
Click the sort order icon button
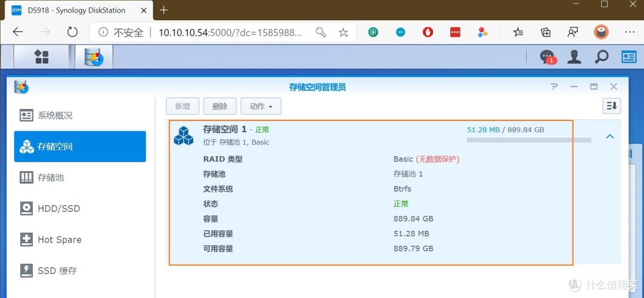(612, 106)
